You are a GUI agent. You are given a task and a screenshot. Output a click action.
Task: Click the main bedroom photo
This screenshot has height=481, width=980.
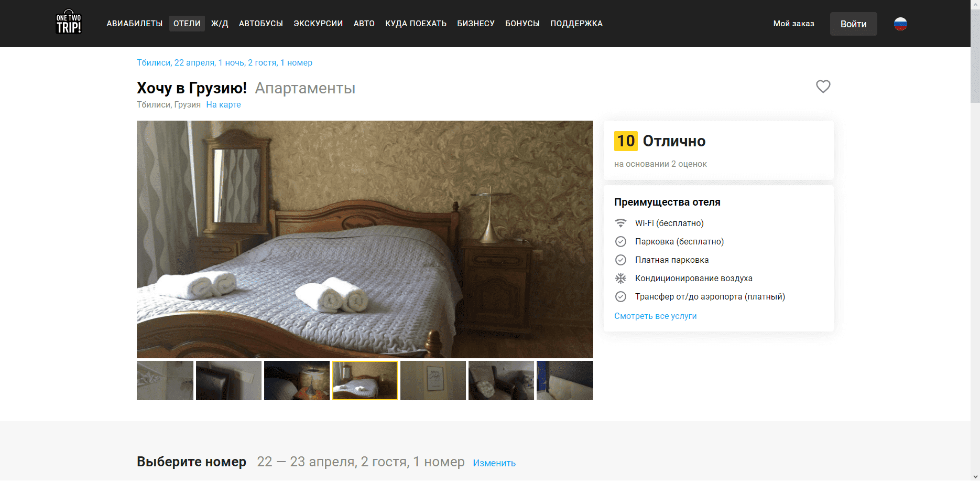coord(365,239)
